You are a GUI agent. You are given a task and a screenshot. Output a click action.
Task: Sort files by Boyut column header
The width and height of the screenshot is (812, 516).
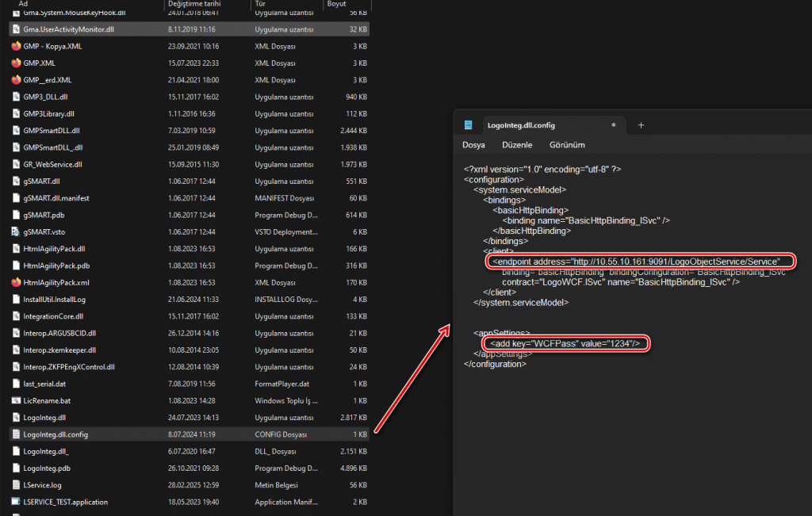338,4
